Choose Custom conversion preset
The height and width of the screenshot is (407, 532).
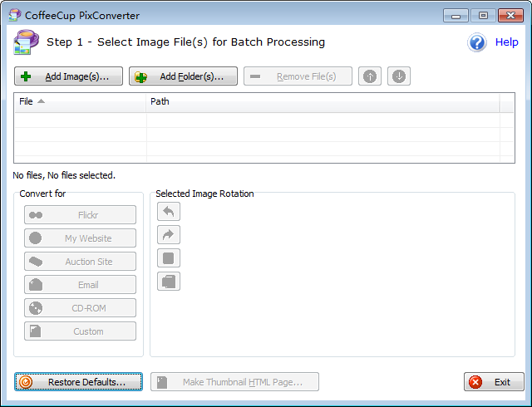(x=80, y=331)
